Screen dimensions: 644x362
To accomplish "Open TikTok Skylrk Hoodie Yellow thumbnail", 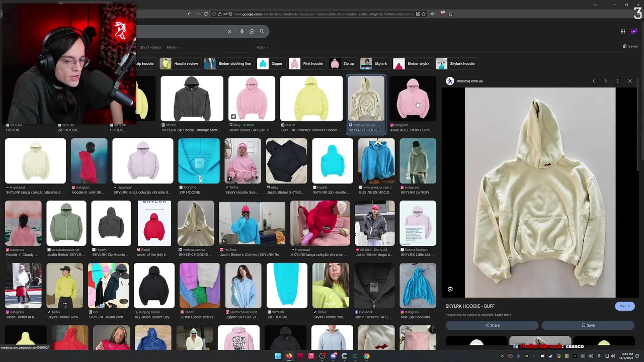I will coord(331,286).
